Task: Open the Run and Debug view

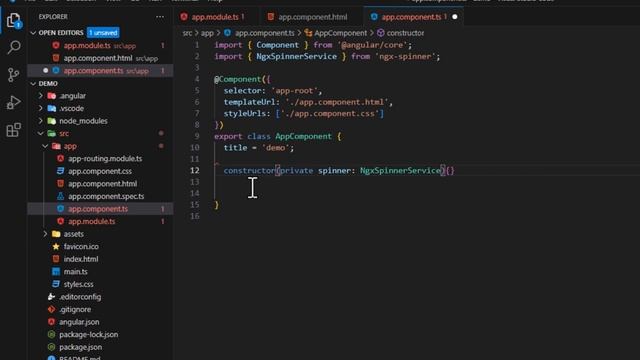Action: pyautogui.click(x=13, y=102)
